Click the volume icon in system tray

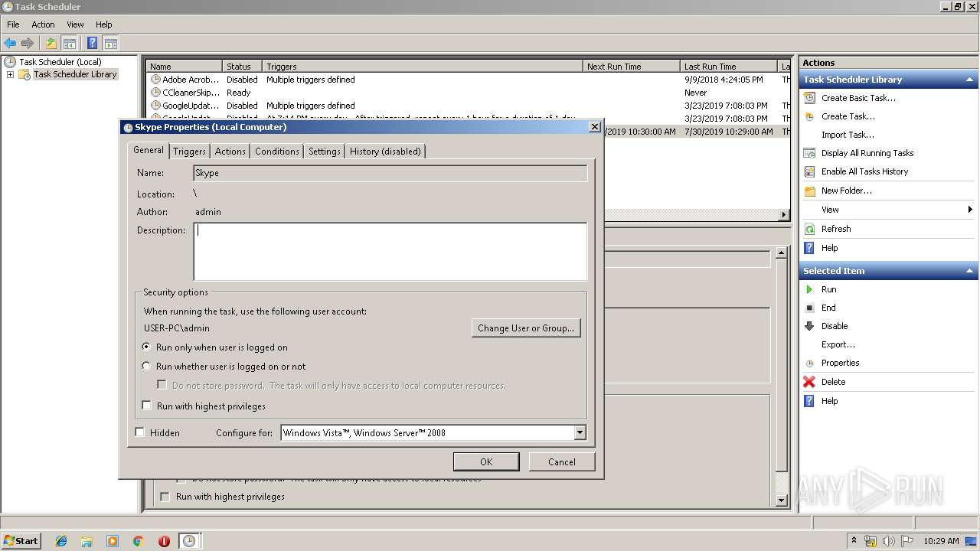click(888, 541)
